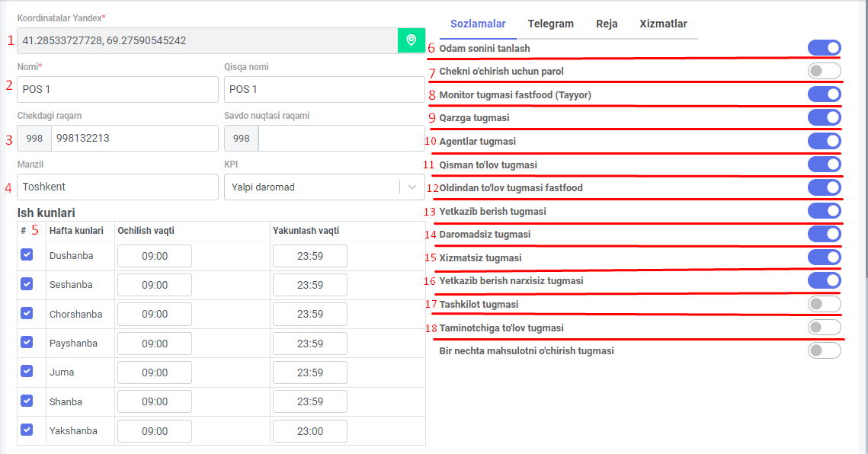Click Dushanba opening time 09:00 field
Viewport: 868px width, 454px height.
[155, 257]
